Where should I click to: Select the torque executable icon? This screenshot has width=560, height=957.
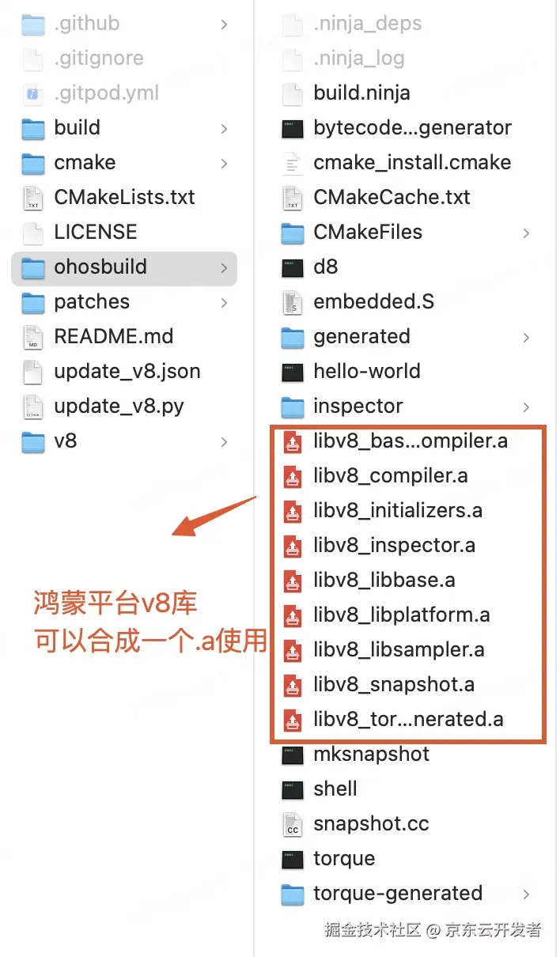point(293,859)
